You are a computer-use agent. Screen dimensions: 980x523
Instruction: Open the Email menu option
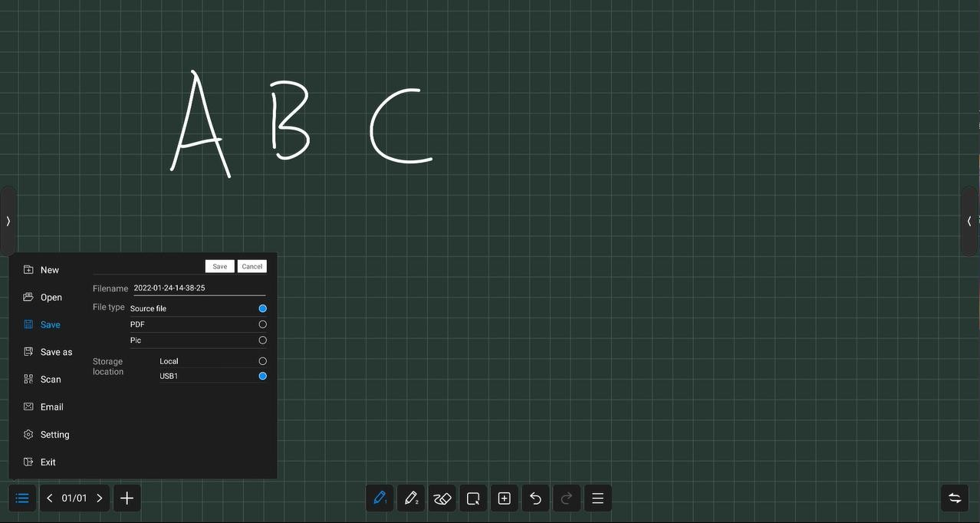[x=51, y=407]
